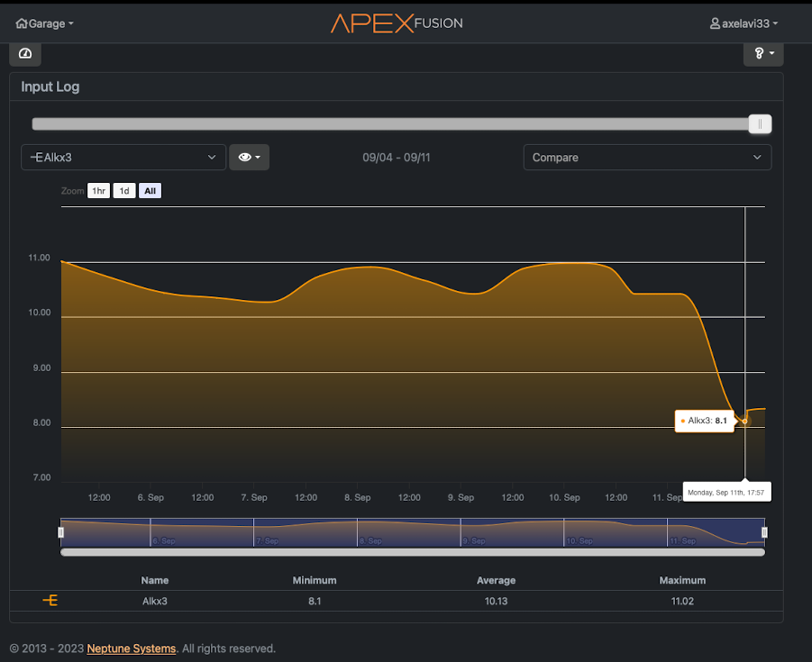Expand the Compare dropdown
The width and height of the screenshot is (812, 662).
click(x=647, y=158)
